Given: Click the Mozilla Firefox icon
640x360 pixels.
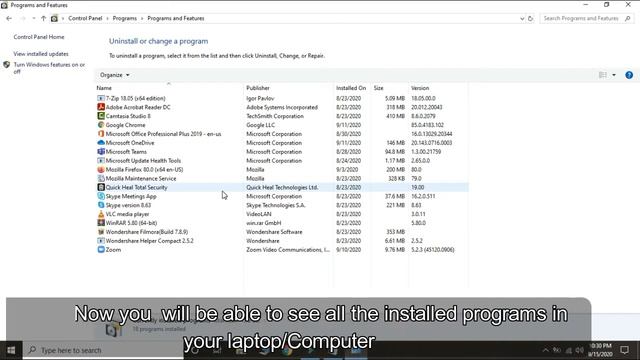Looking at the screenshot, I should 101,169.
